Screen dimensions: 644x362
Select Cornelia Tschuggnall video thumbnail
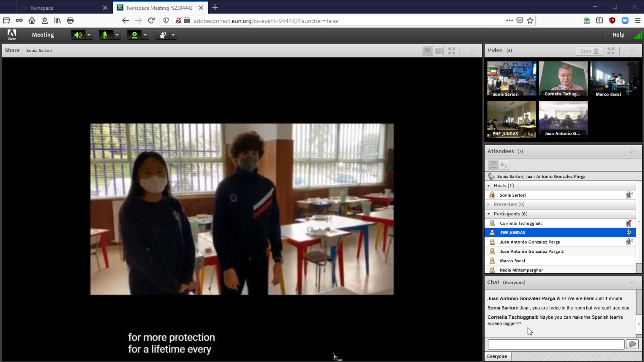point(563,79)
